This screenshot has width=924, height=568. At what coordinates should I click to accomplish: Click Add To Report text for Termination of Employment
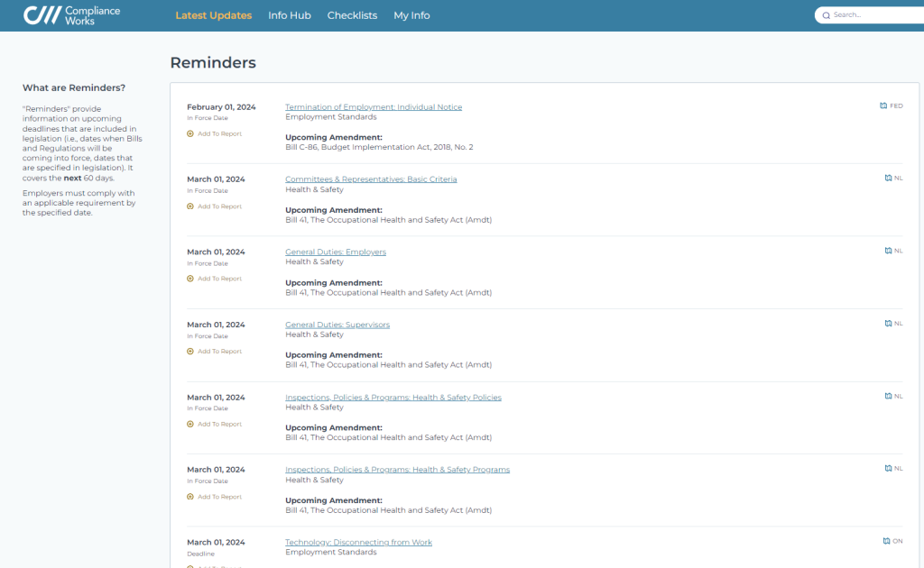pyautogui.click(x=219, y=133)
